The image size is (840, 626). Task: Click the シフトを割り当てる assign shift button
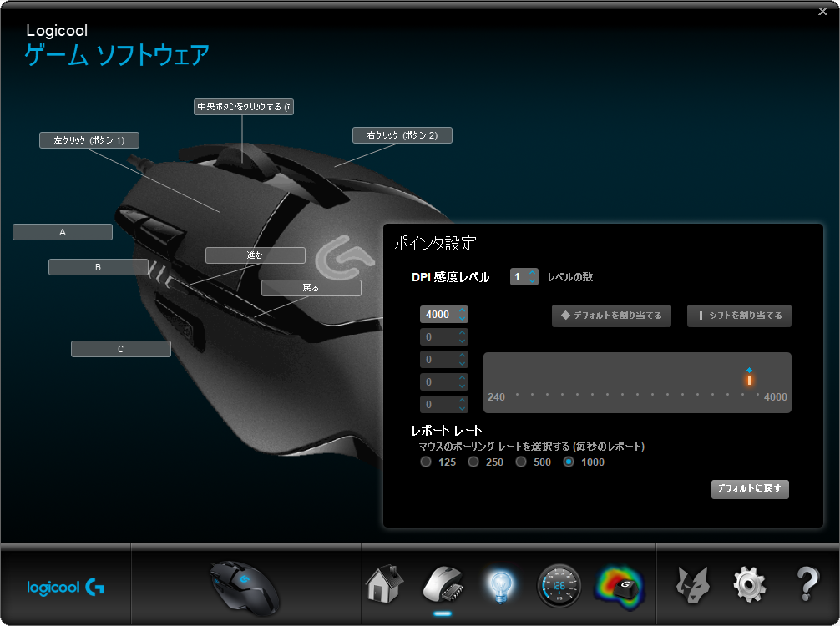[739, 316]
